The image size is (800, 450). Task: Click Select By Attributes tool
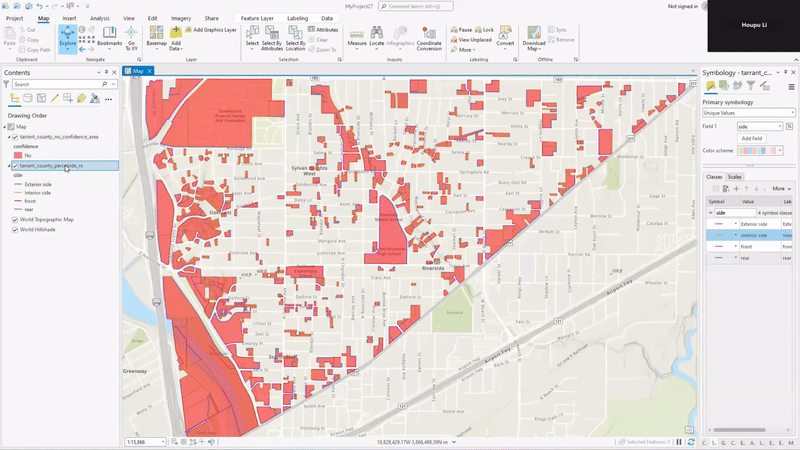pyautogui.click(x=271, y=39)
